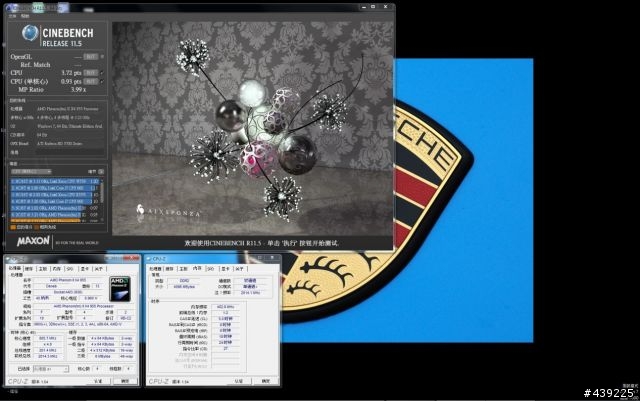
Task: Open 关于 tab in CPU-Z processor window
Action: (98, 269)
